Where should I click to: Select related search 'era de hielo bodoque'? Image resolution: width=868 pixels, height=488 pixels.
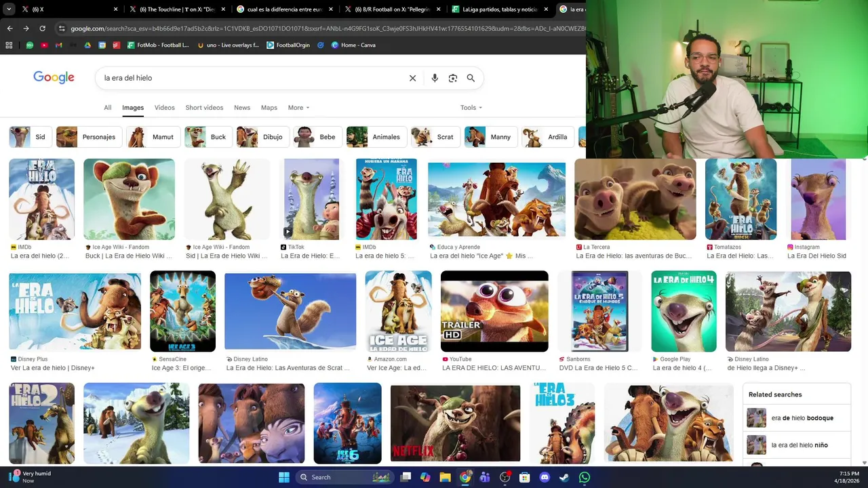pyautogui.click(x=796, y=418)
